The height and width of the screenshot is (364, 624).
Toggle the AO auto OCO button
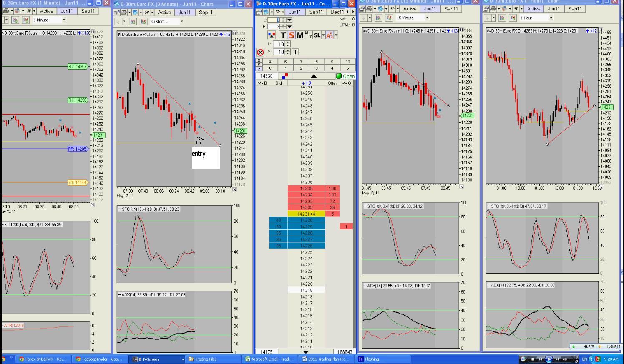330,35
